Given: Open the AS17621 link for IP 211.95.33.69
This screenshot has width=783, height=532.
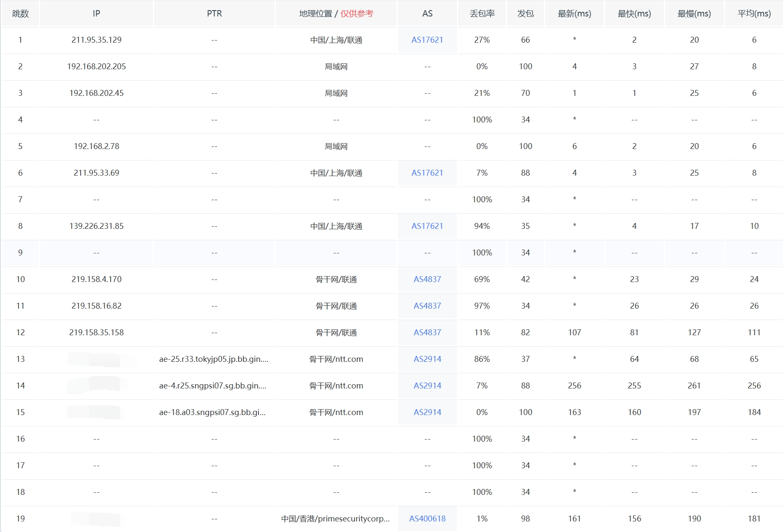Looking at the screenshot, I should (427, 173).
